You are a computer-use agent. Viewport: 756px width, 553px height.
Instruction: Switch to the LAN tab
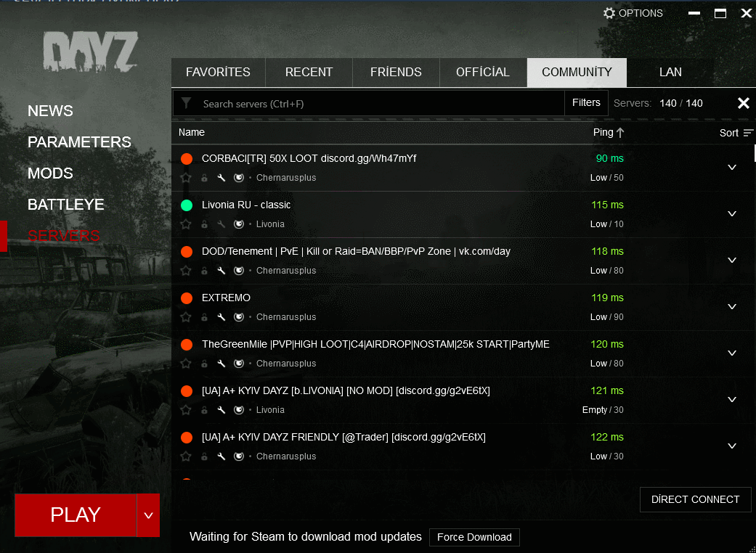[x=670, y=73]
